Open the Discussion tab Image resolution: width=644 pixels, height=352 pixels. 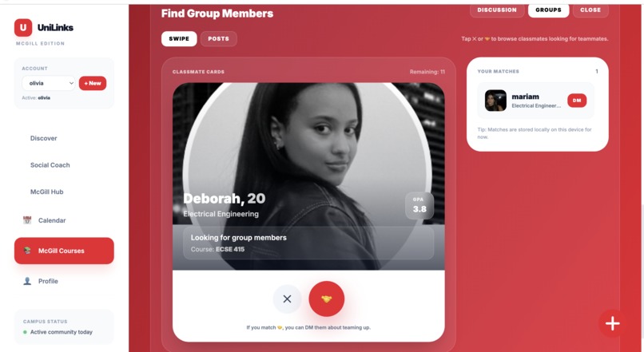497,10
